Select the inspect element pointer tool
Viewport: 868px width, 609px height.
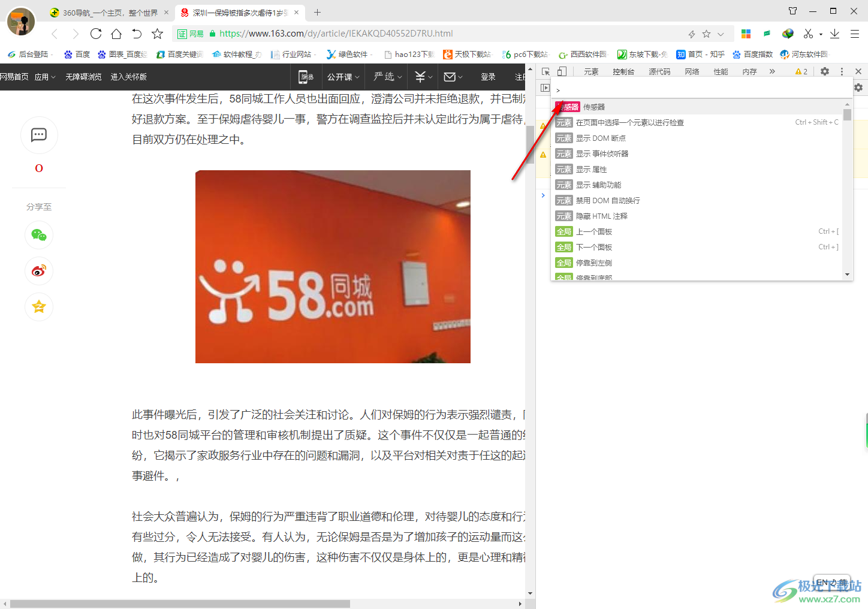(x=545, y=71)
